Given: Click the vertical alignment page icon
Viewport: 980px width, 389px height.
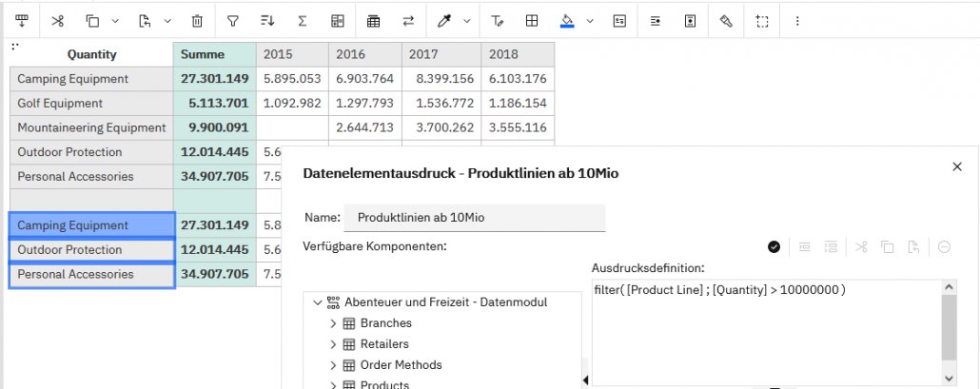Looking at the screenshot, I should click(x=690, y=21).
